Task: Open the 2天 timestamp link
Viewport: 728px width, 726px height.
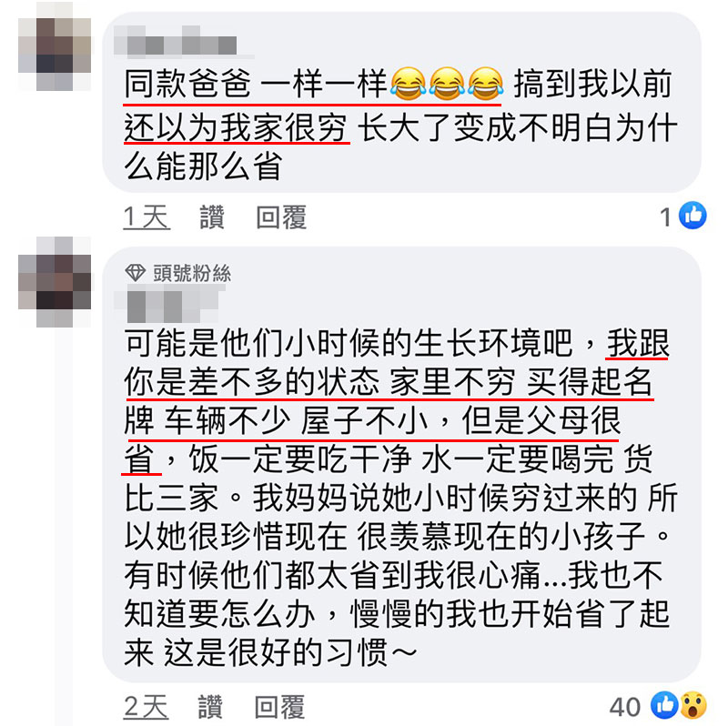Action: (146, 707)
